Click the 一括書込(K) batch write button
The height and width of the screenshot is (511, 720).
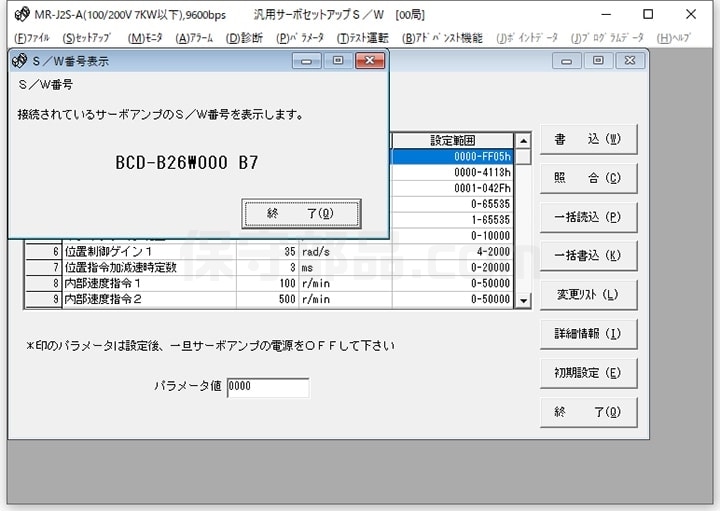point(588,255)
